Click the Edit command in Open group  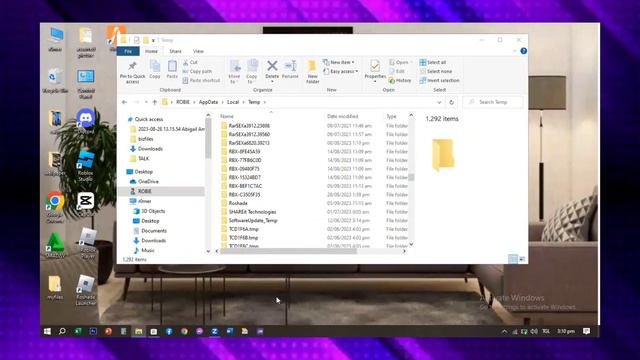(397, 71)
